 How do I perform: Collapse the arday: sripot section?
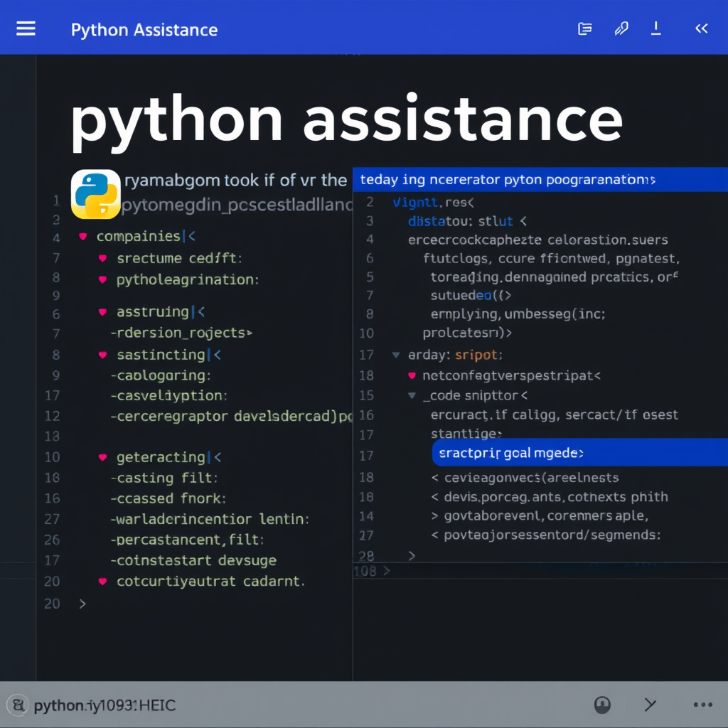coord(395,355)
